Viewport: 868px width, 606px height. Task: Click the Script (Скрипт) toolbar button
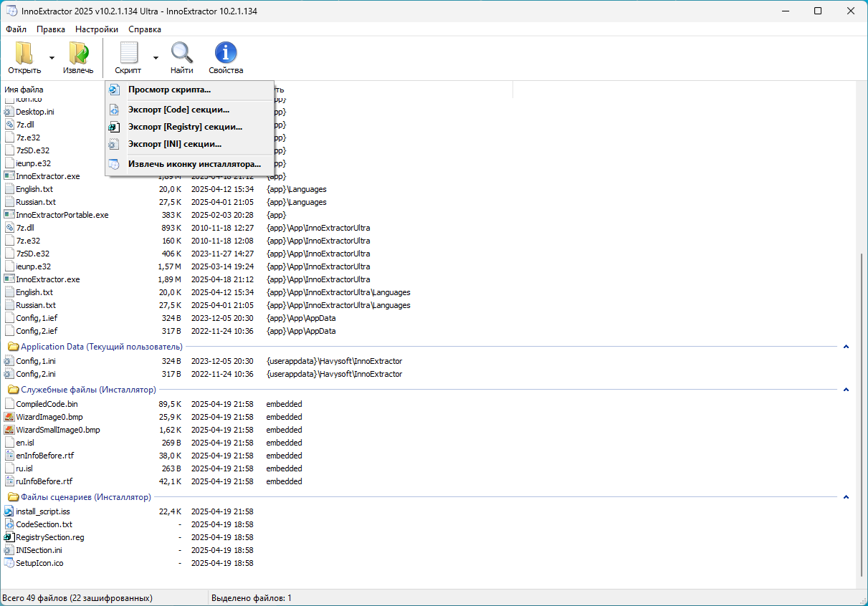point(128,58)
